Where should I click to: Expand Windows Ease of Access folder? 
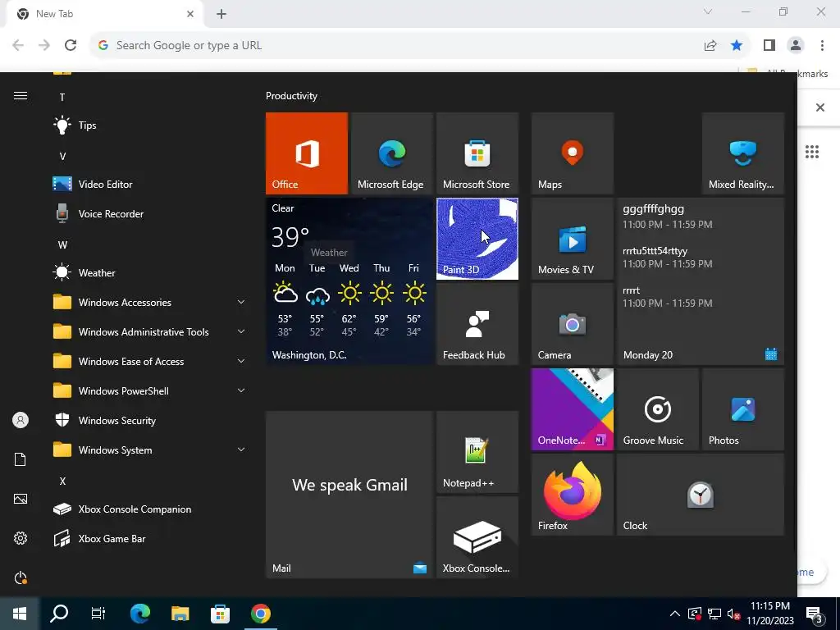(150, 362)
